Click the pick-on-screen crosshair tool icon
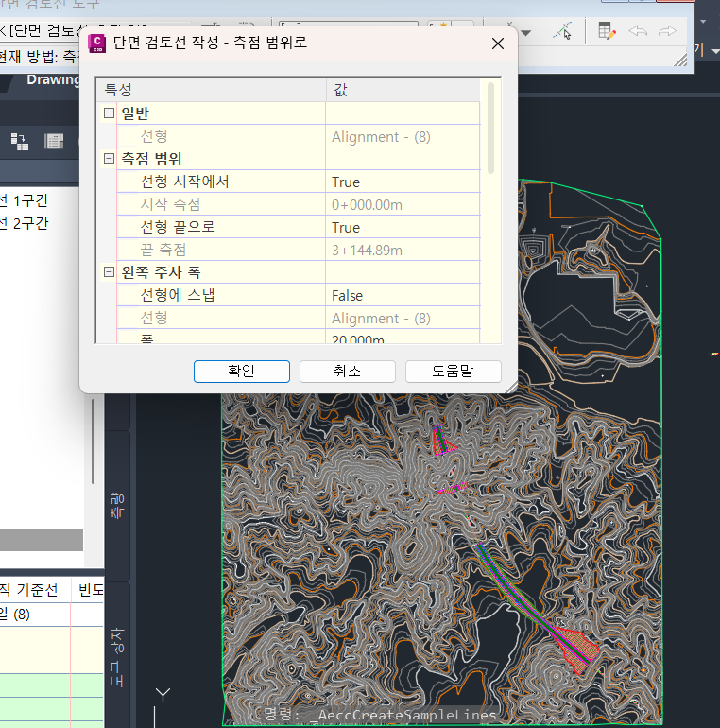720x728 pixels. [x=562, y=31]
